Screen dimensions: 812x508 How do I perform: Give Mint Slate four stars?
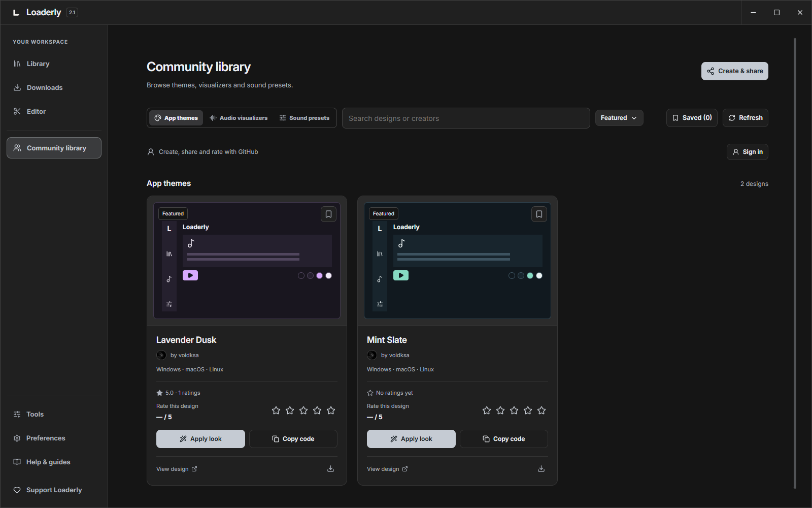[528, 410]
